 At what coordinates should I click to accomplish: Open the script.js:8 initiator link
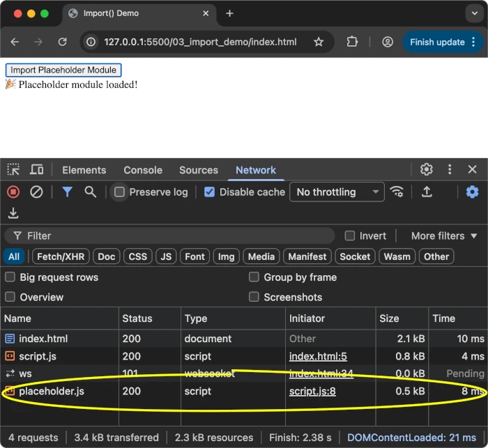coord(312,392)
